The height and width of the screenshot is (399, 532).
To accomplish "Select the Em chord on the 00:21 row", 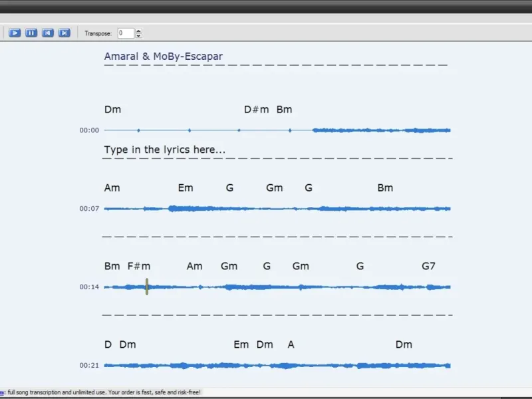I will tap(241, 344).
